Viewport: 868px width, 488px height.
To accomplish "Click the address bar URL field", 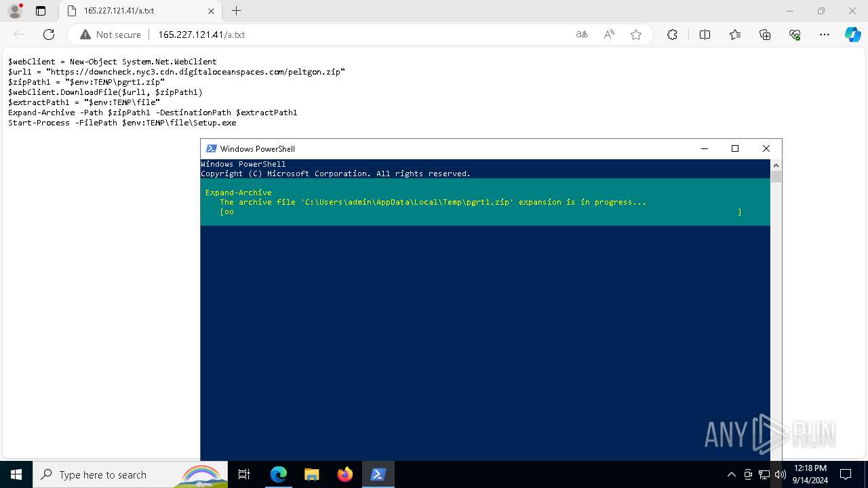I will [x=359, y=35].
